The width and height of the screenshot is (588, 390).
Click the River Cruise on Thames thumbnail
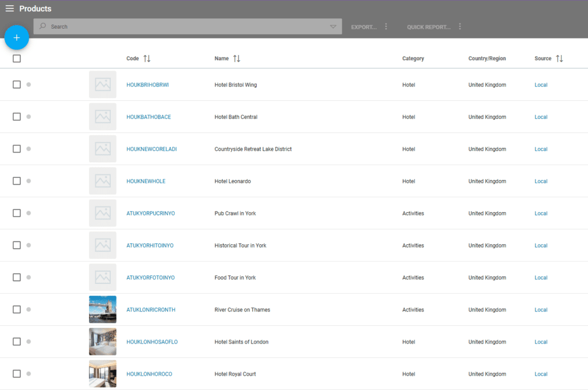coord(103,310)
